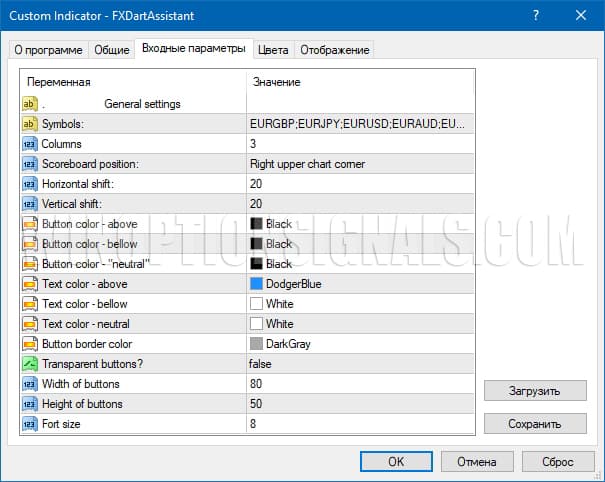The height and width of the screenshot is (482, 605).
Task: Click the icon beside Width of buttons
Action: pyautogui.click(x=29, y=384)
